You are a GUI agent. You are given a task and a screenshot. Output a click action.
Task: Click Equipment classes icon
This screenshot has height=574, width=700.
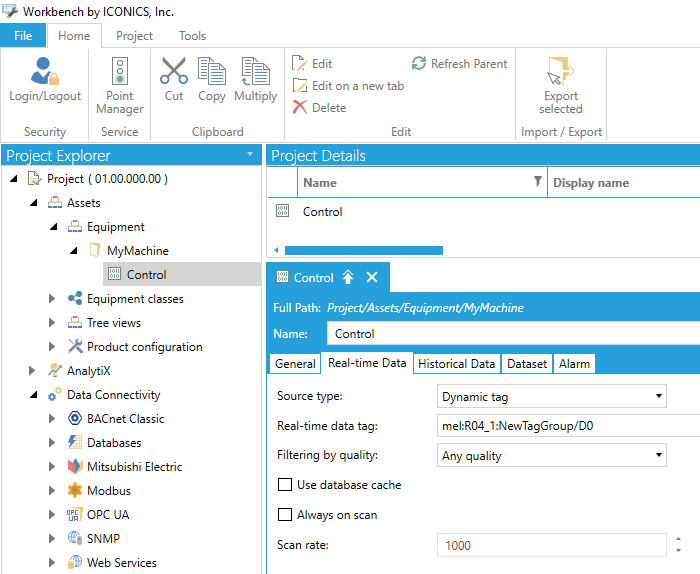click(75, 299)
